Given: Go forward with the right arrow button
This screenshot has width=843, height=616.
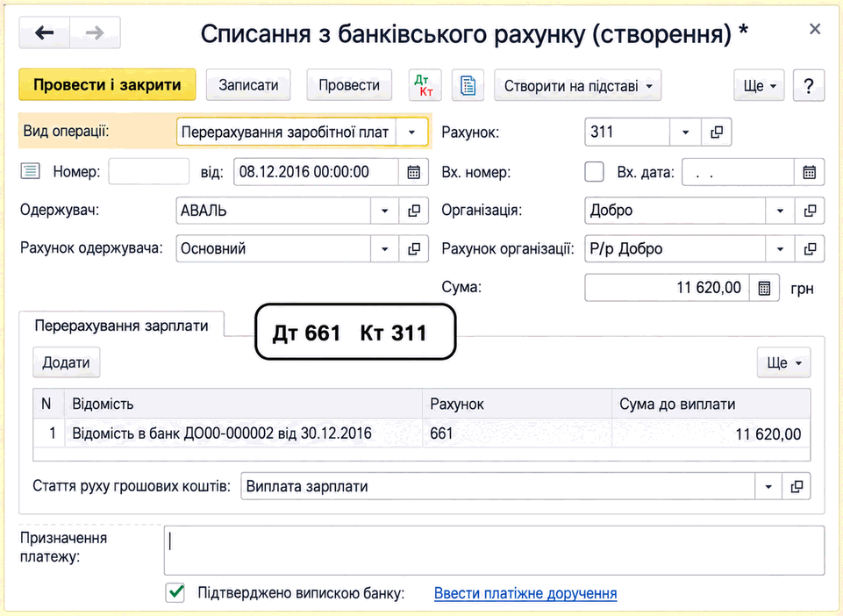Looking at the screenshot, I should 95,33.
